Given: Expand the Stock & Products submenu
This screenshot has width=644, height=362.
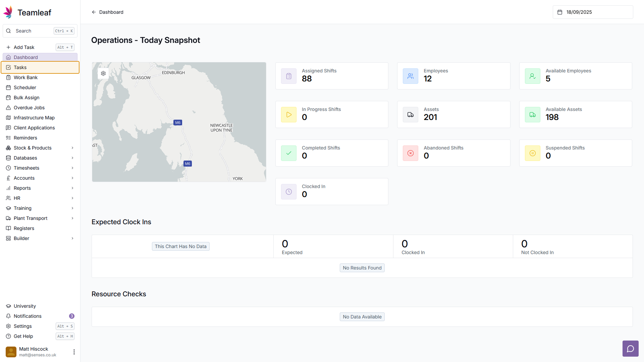Looking at the screenshot, I should 72,148.
